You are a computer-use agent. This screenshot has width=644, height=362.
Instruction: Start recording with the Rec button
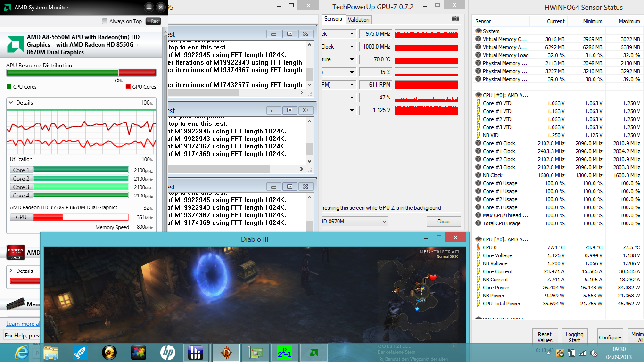point(153,21)
